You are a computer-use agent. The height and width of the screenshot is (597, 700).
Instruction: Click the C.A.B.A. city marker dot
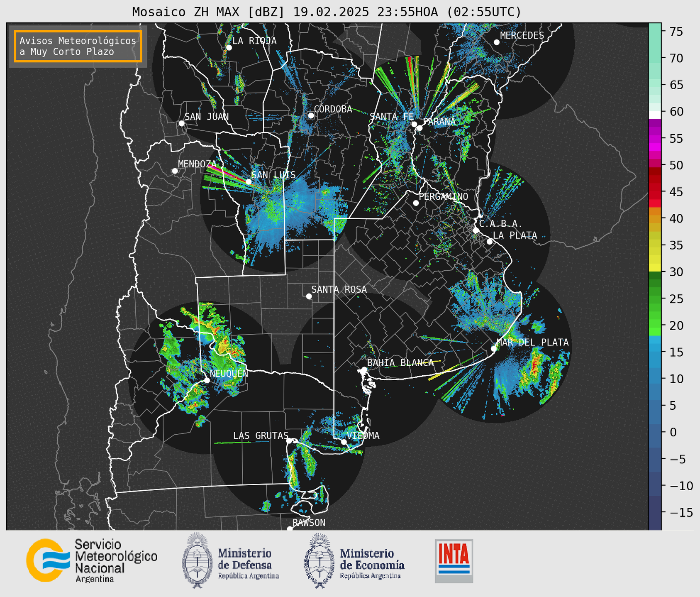476,230
